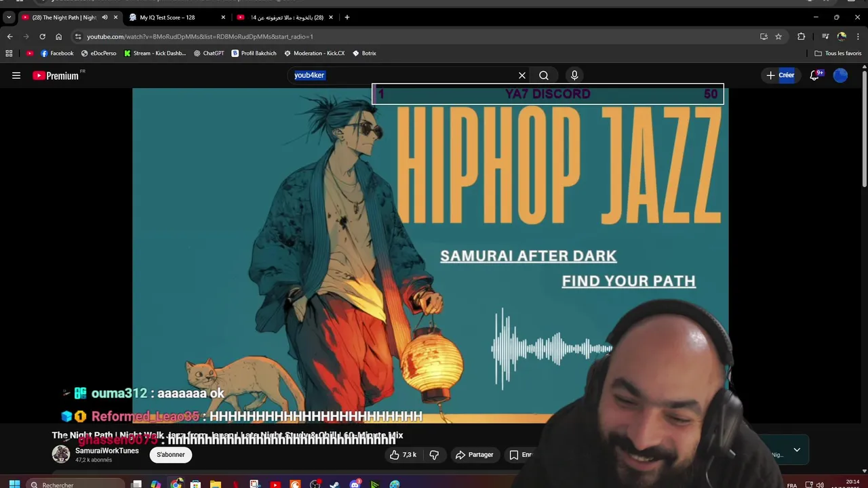Open YouTube bookmark icon in bookmarks bar
868x488 pixels.
point(30,53)
